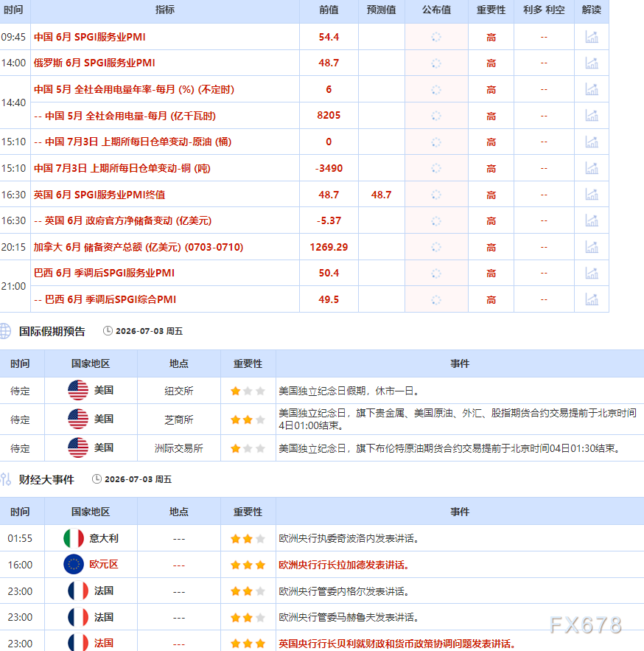
Task: Click previous value -3490
Action: point(329,168)
